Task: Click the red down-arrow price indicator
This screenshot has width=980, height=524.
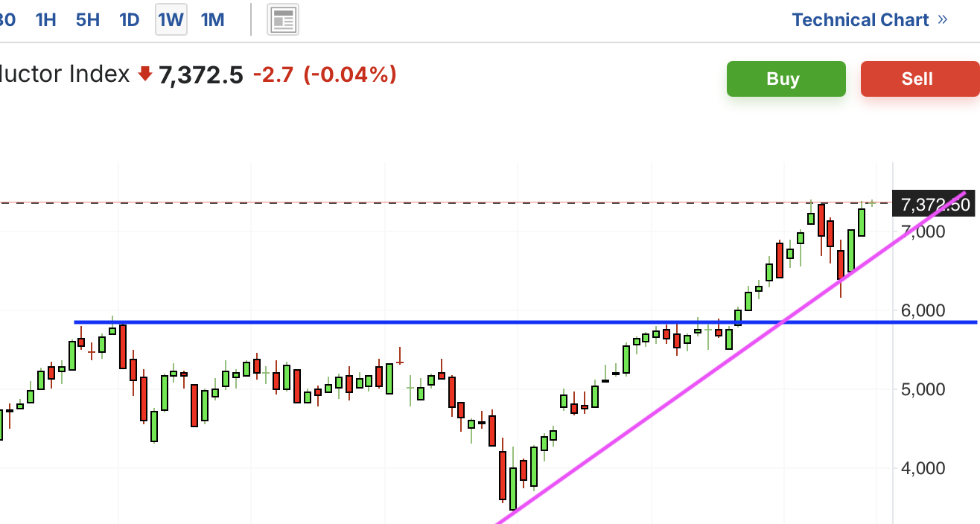Action: (145, 74)
